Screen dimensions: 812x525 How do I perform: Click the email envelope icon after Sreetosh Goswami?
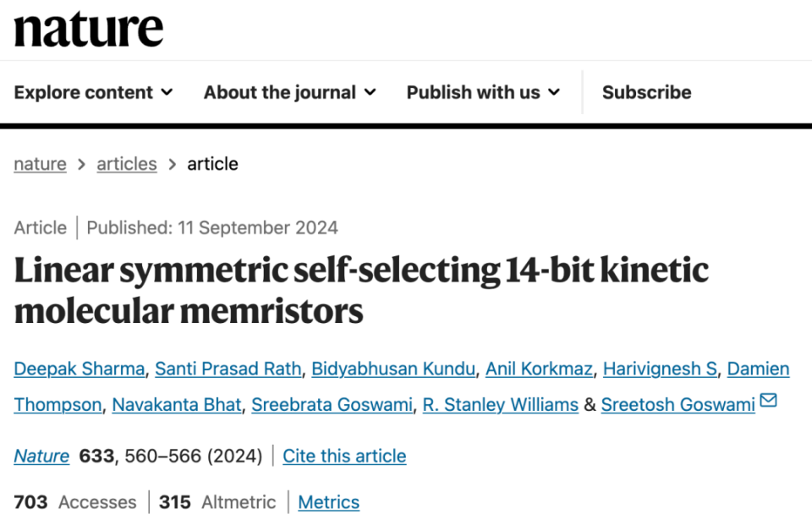[768, 401]
